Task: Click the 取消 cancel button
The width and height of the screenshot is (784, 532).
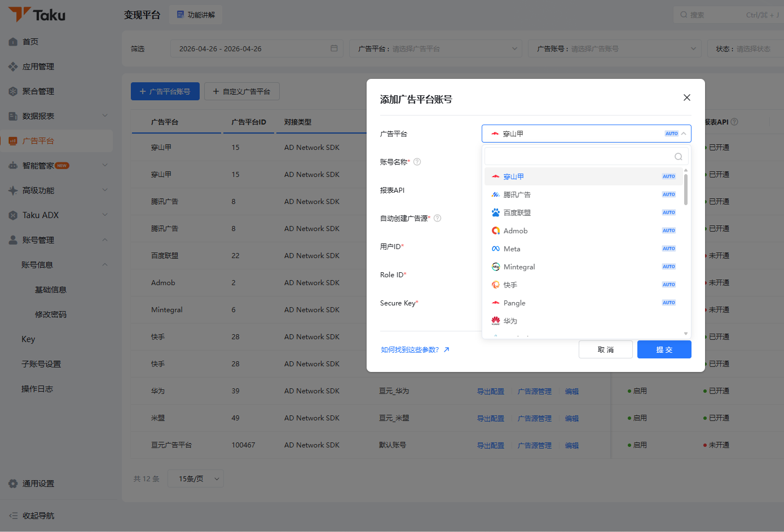Action: click(606, 349)
